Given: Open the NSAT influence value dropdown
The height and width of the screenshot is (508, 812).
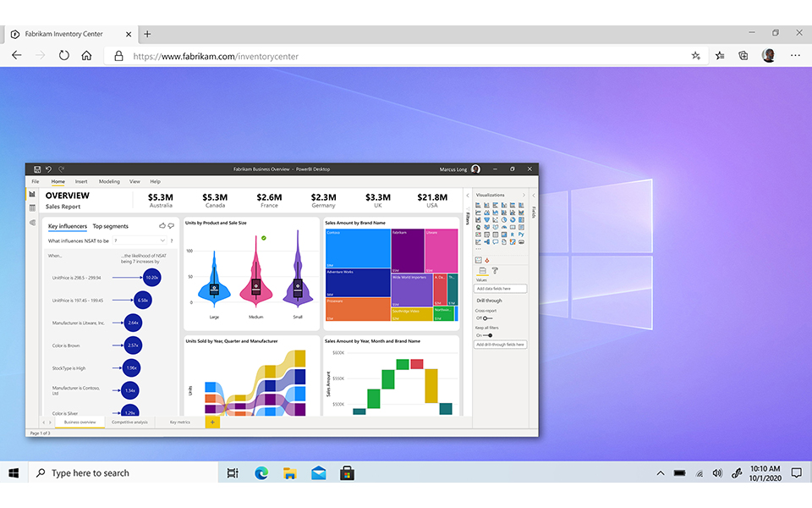Looking at the screenshot, I should point(162,240).
